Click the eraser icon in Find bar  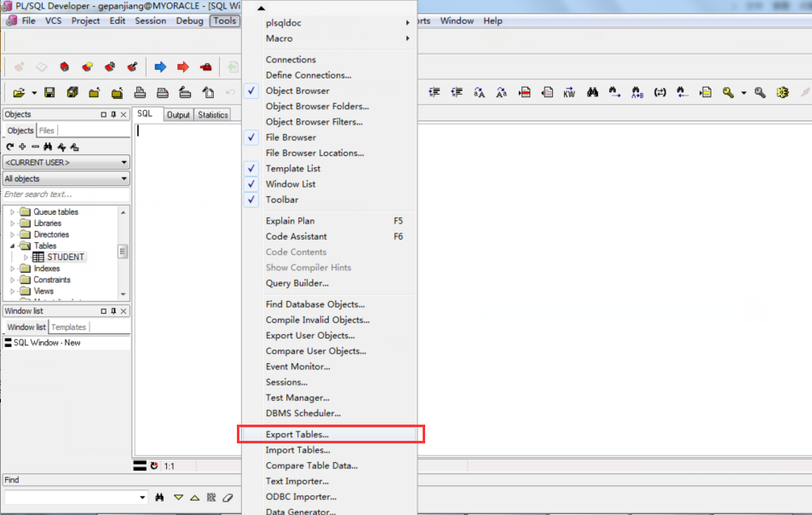pos(227,497)
